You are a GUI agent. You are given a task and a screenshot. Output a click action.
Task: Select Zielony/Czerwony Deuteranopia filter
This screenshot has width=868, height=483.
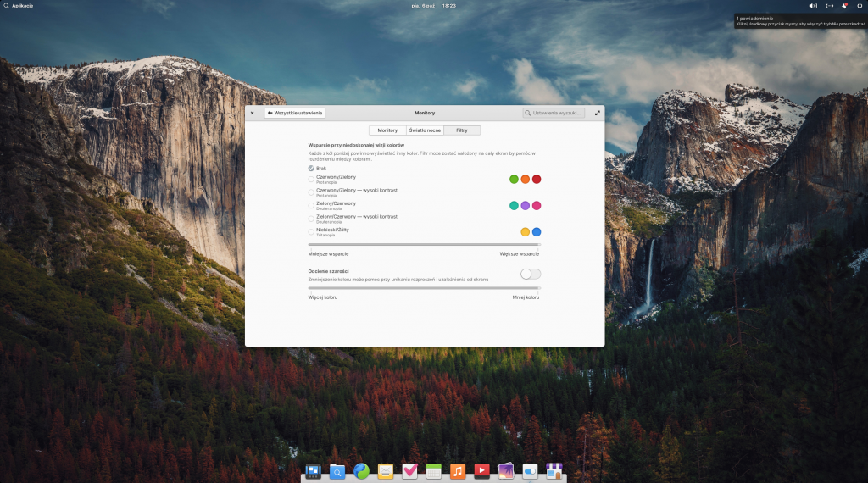332,206
